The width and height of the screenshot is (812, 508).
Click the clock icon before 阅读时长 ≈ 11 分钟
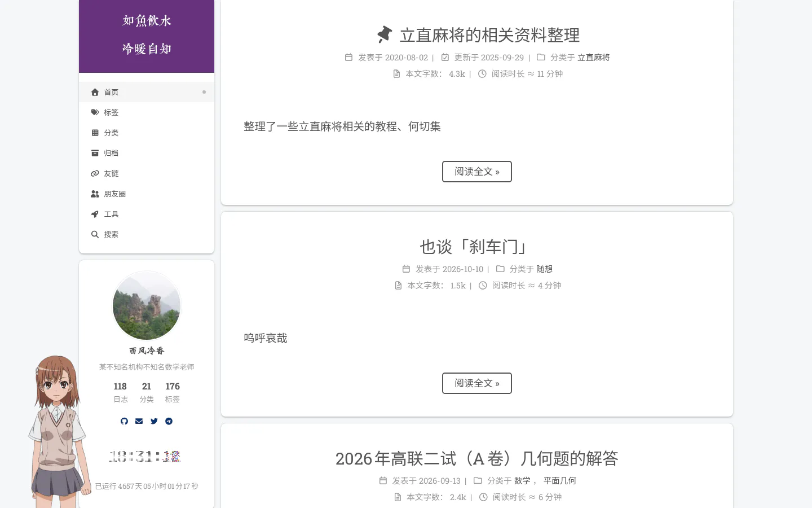(x=482, y=73)
